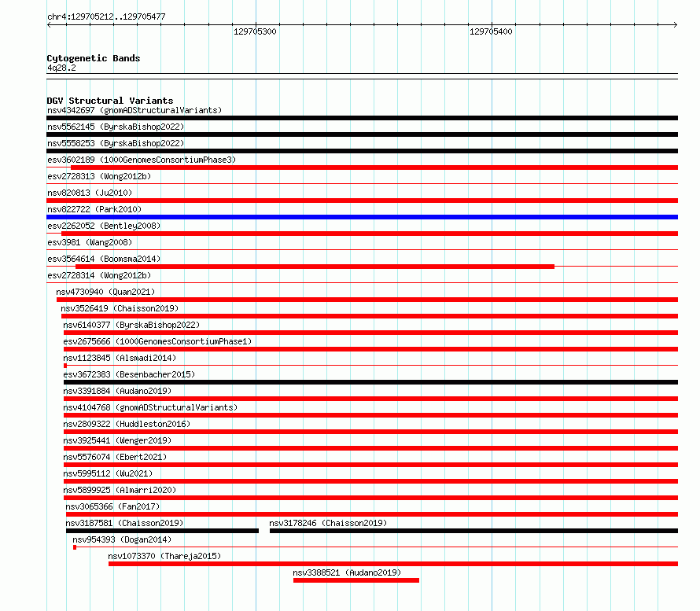Click nsv5899925 Almarri2020 label

120,490
